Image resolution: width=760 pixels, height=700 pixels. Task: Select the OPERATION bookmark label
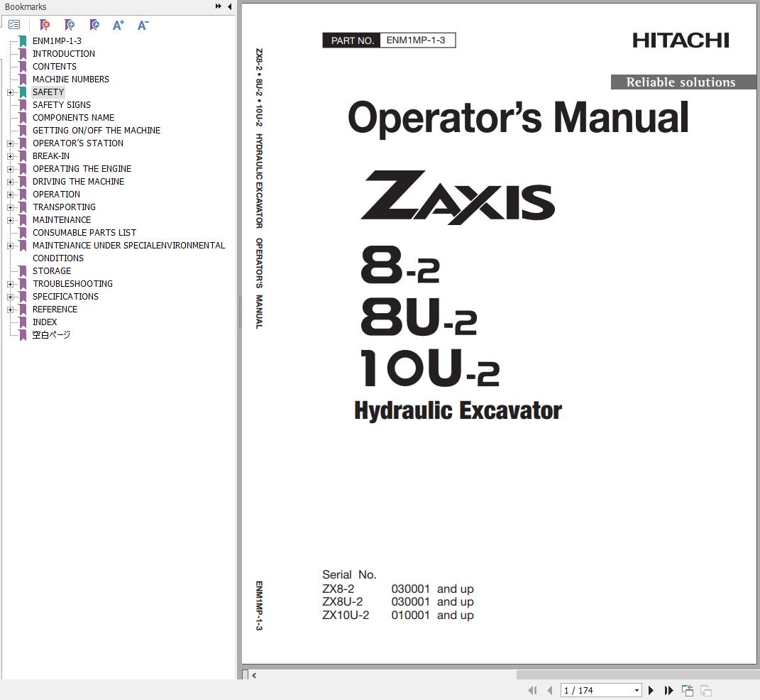coord(56,195)
